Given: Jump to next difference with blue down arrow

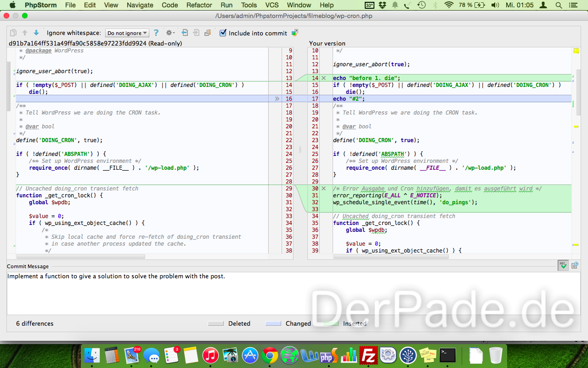Looking at the screenshot, I should pyautogui.click(x=36, y=33).
